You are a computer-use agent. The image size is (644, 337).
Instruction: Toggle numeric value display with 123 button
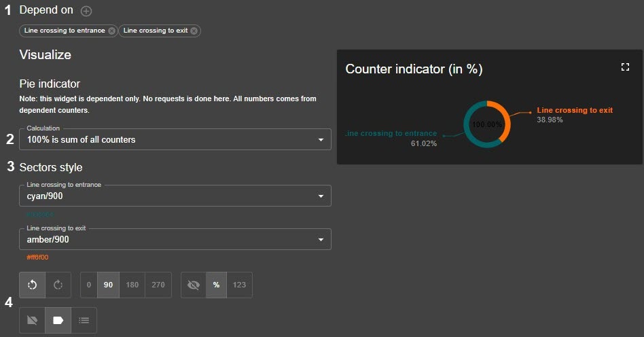[239, 285]
